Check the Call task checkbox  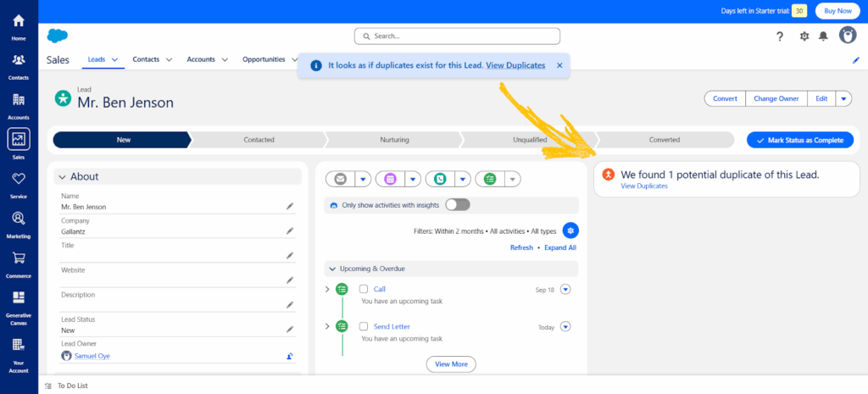[x=364, y=289]
